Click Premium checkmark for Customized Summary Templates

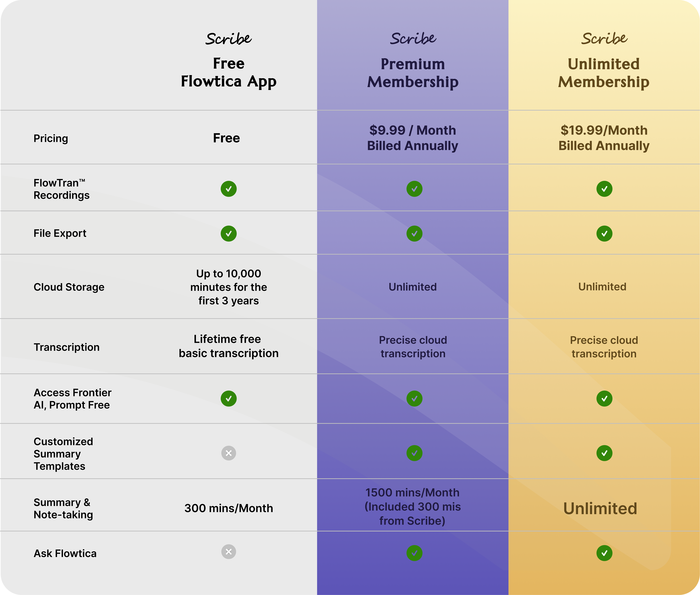414,453
